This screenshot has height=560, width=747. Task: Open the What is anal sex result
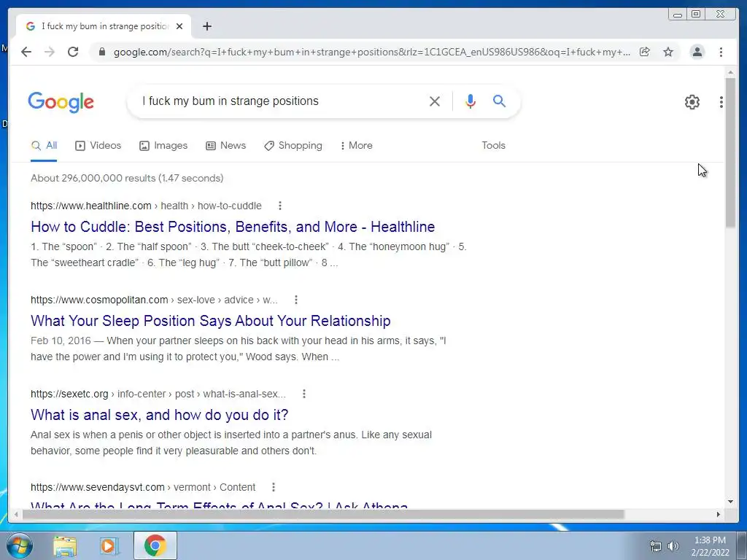160,415
